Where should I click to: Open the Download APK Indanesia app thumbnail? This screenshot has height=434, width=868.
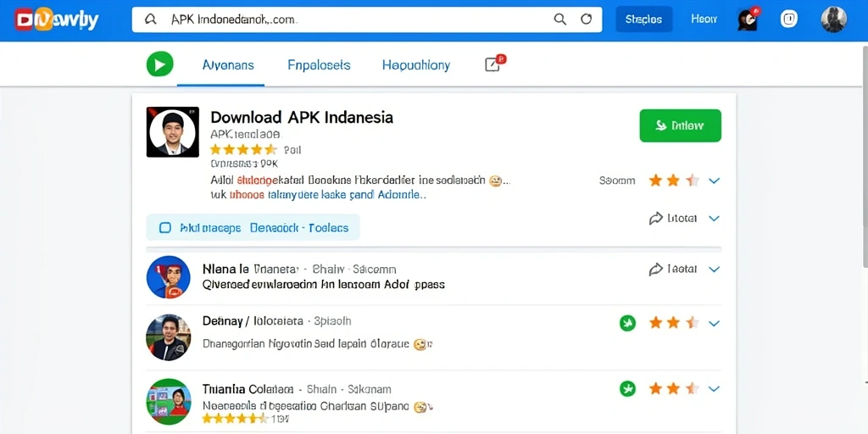(173, 131)
